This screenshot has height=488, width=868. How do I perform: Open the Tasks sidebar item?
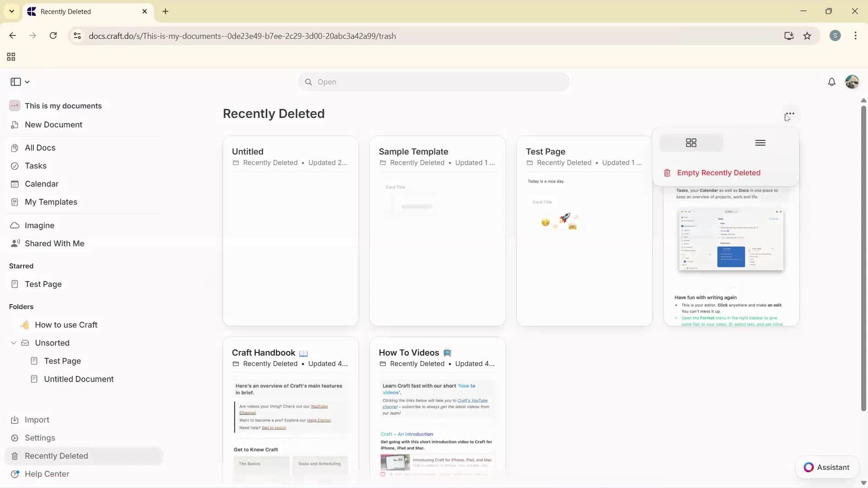click(36, 166)
